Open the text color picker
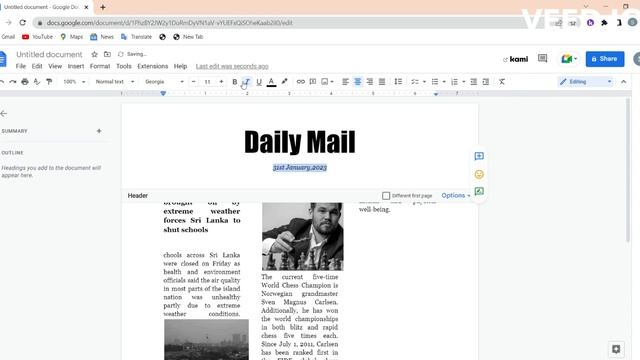Image resolution: width=640 pixels, height=360 pixels. click(271, 82)
